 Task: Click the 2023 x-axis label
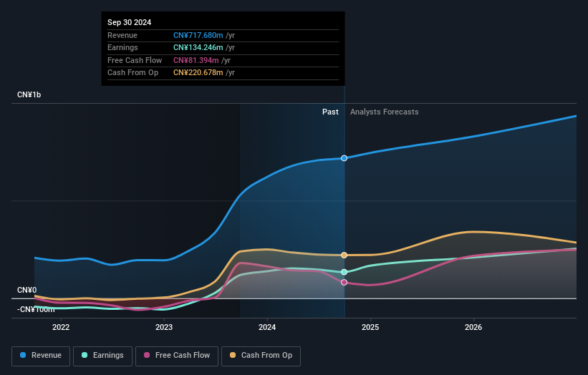point(164,327)
